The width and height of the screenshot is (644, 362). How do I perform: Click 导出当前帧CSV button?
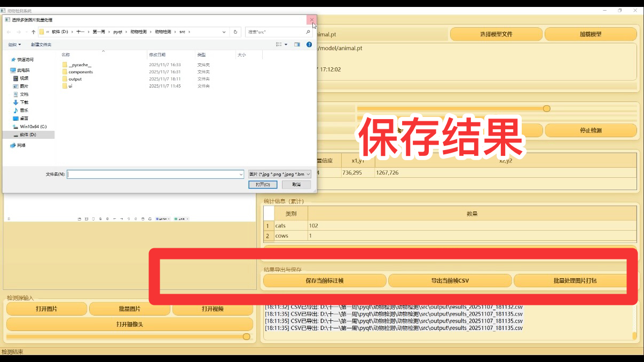450,280
